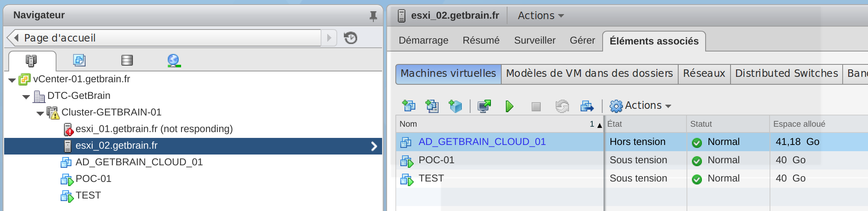868x211 pixels.
Task: Click the migrate VM toolbar icon
Action: [587, 106]
